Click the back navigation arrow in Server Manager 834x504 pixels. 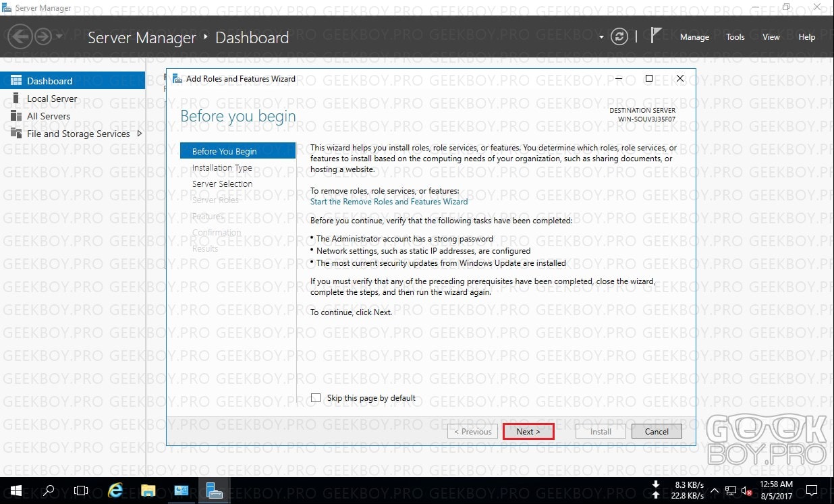click(21, 36)
